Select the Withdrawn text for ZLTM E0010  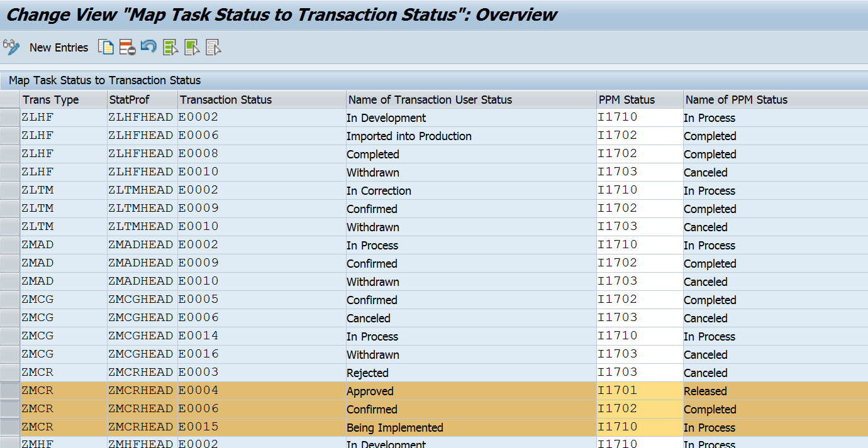pyautogui.click(x=372, y=227)
